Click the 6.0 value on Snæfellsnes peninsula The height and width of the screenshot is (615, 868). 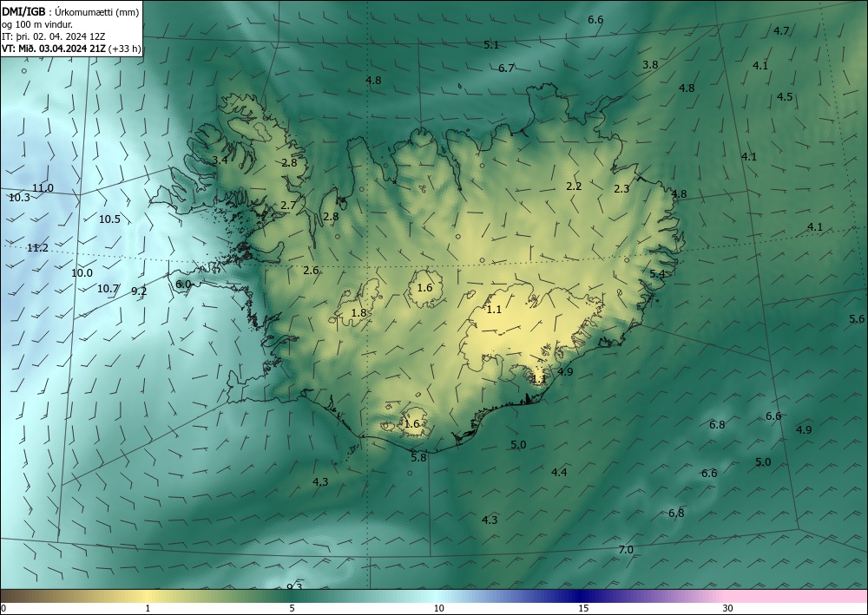coord(183,284)
